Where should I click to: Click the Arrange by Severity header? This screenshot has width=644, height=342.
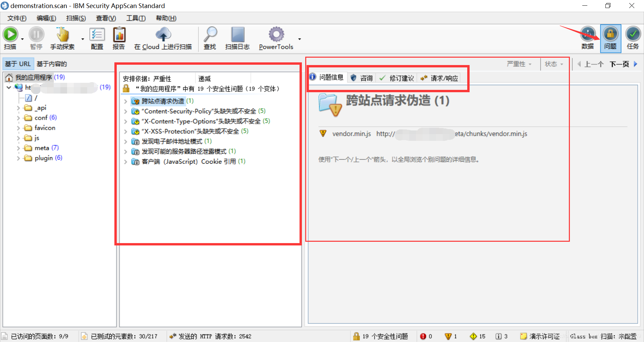[x=158, y=78]
